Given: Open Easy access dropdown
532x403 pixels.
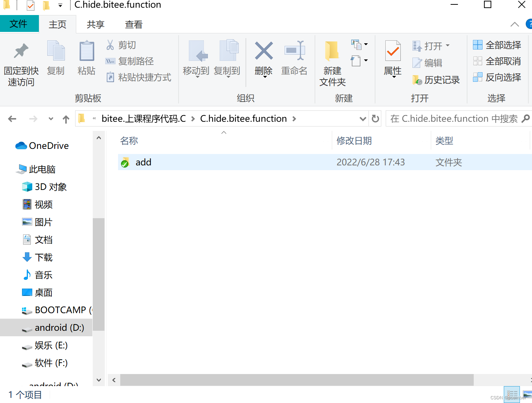Looking at the screenshot, I should tap(359, 61).
